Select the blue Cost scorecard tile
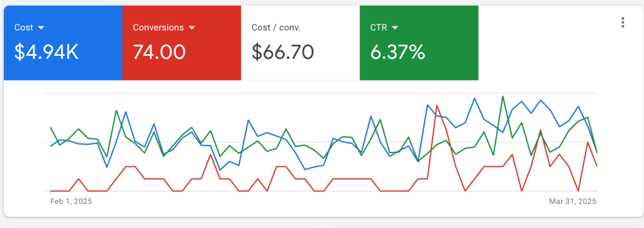 [63, 43]
